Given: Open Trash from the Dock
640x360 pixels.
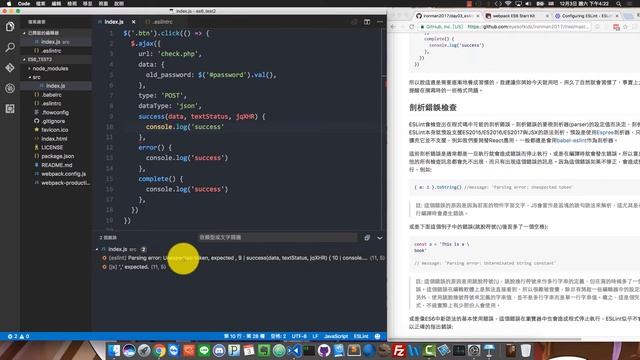Looking at the screenshot, I should pyautogui.click(x=526, y=350).
